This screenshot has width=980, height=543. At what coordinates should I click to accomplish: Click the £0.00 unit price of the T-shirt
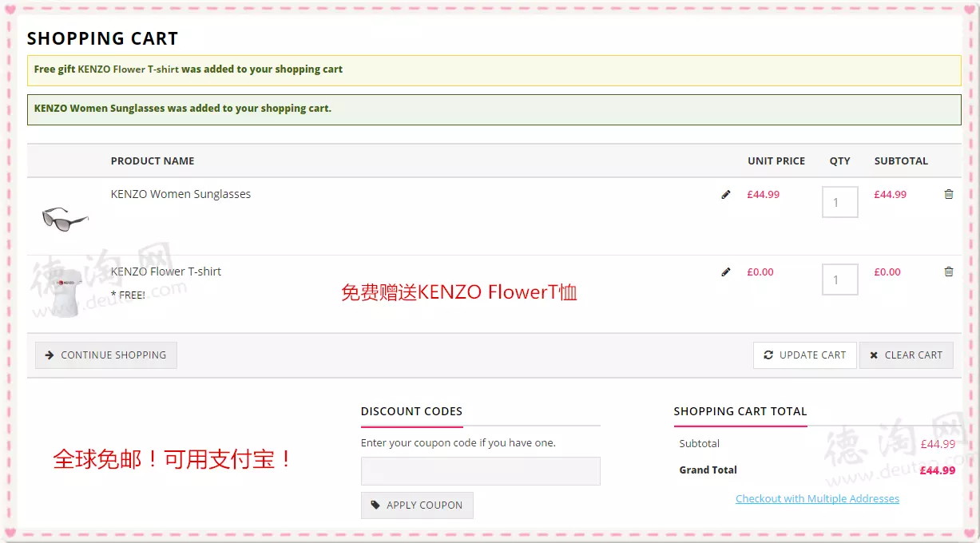(x=760, y=271)
